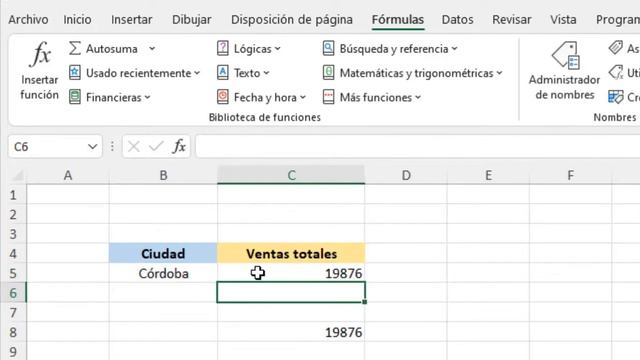Open the Texto functions menu

point(243,73)
